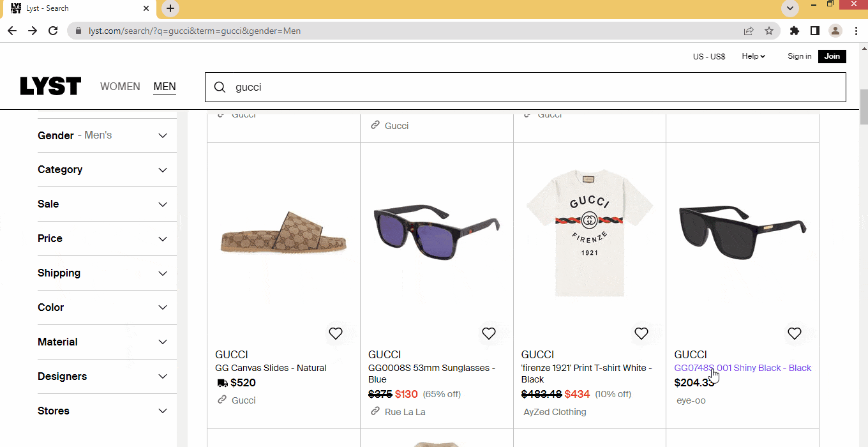Click the browser address bar URL
The height and width of the screenshot is (447, 868).
click(x=195, y=31)
